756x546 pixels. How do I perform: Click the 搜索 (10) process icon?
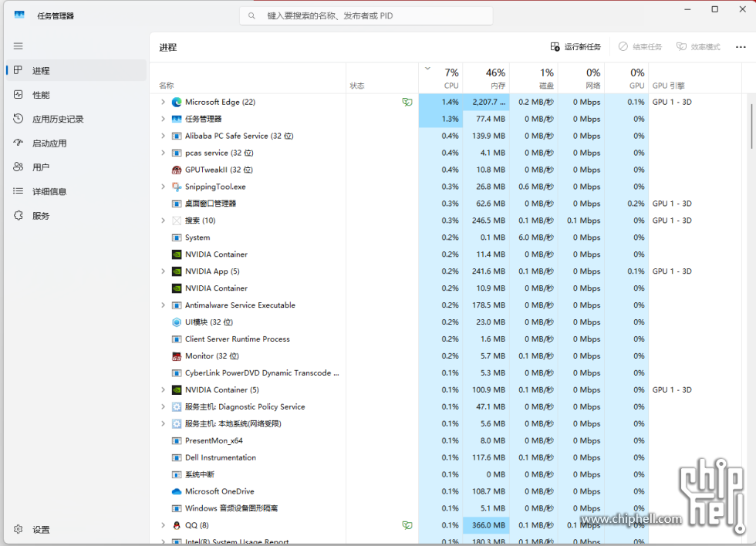(x=177, y=221)
